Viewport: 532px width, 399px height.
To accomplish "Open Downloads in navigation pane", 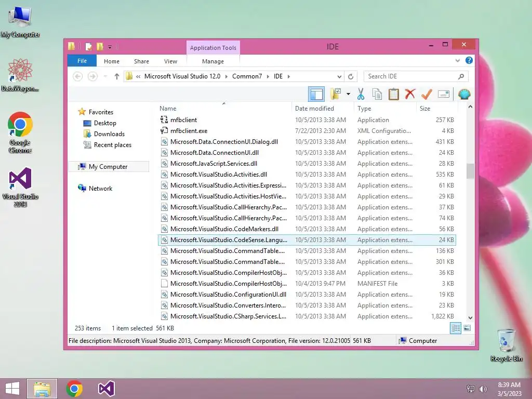I will coord(109,134).
